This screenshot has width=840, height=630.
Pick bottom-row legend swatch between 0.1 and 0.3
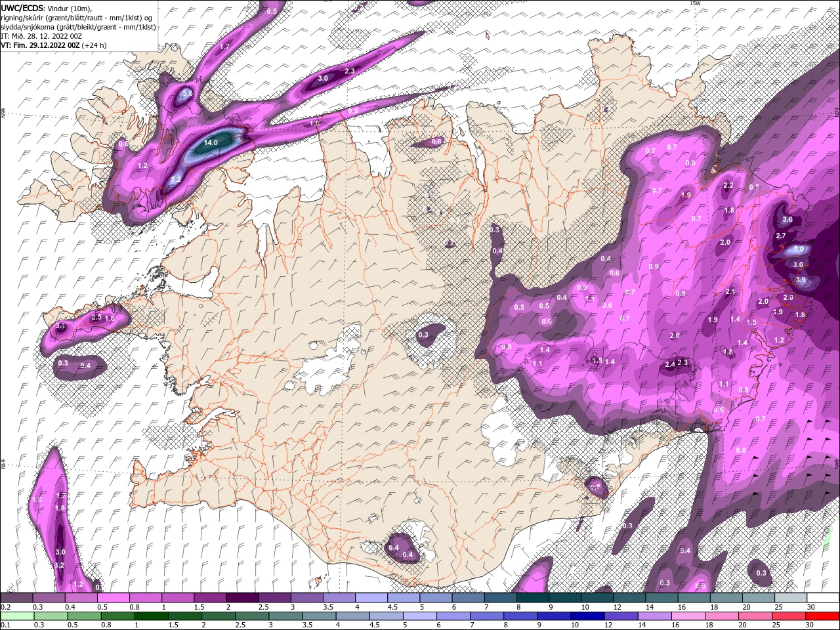click(x=17, y=616)
